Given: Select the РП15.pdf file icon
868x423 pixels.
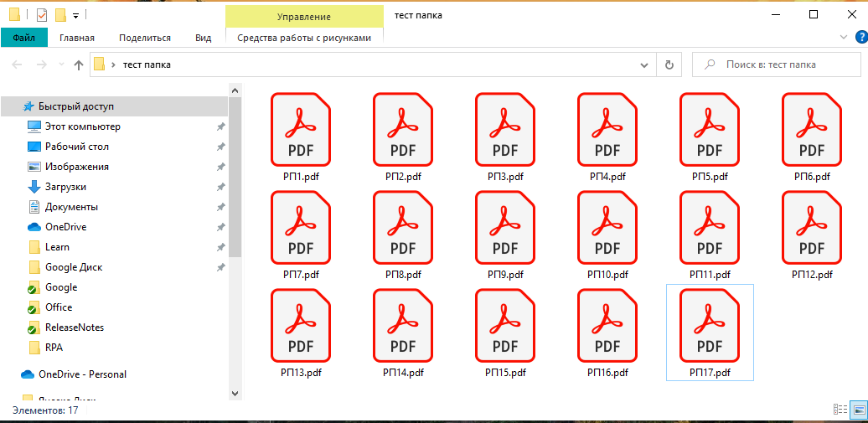Looking at the screenshot, I should 505,326.
